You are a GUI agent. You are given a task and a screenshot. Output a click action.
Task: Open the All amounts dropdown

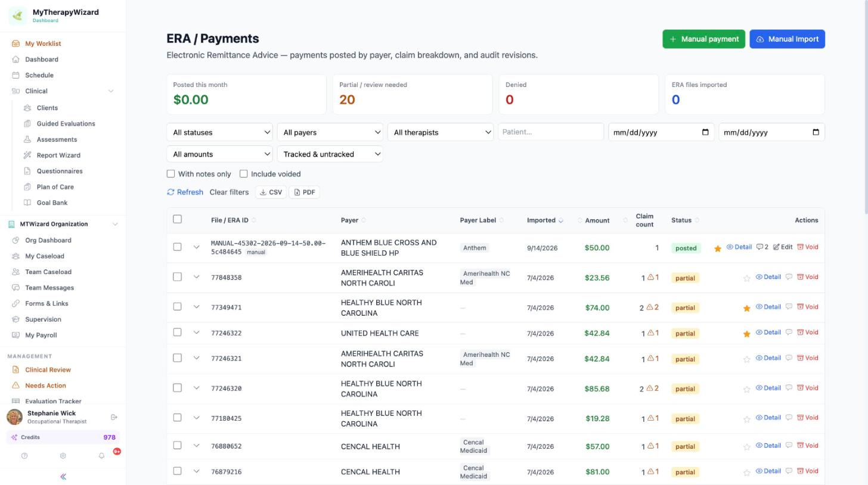tap(219, 154)
